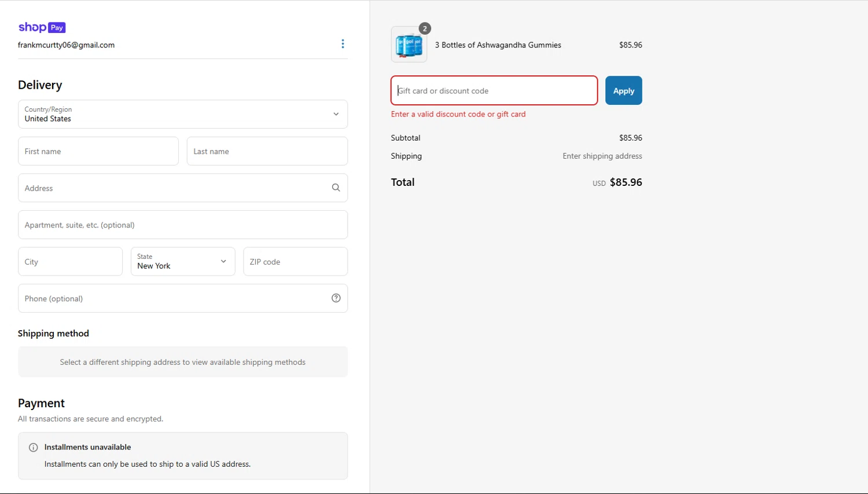Click the valid US address installments message

tap(148, 464)
